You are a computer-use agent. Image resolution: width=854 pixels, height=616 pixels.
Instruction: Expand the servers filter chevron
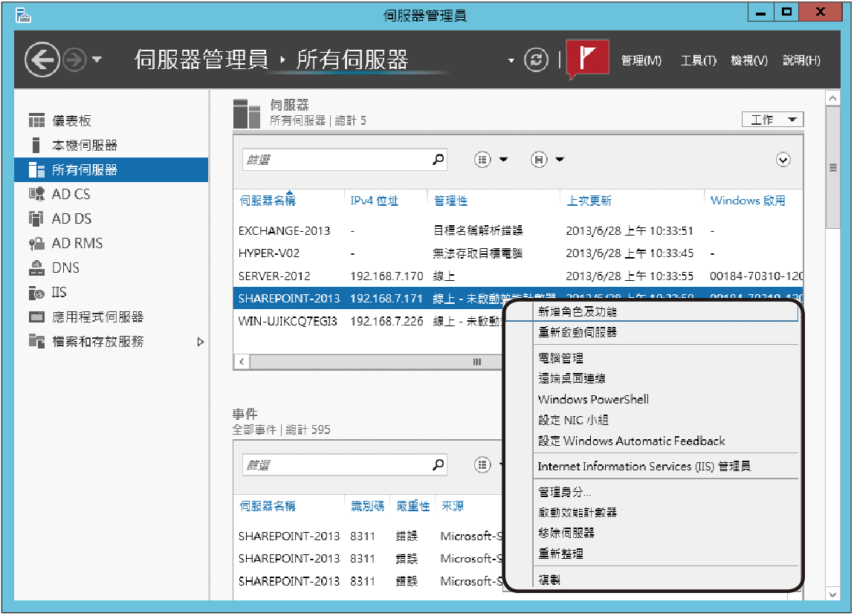click(x=783, y=160)
